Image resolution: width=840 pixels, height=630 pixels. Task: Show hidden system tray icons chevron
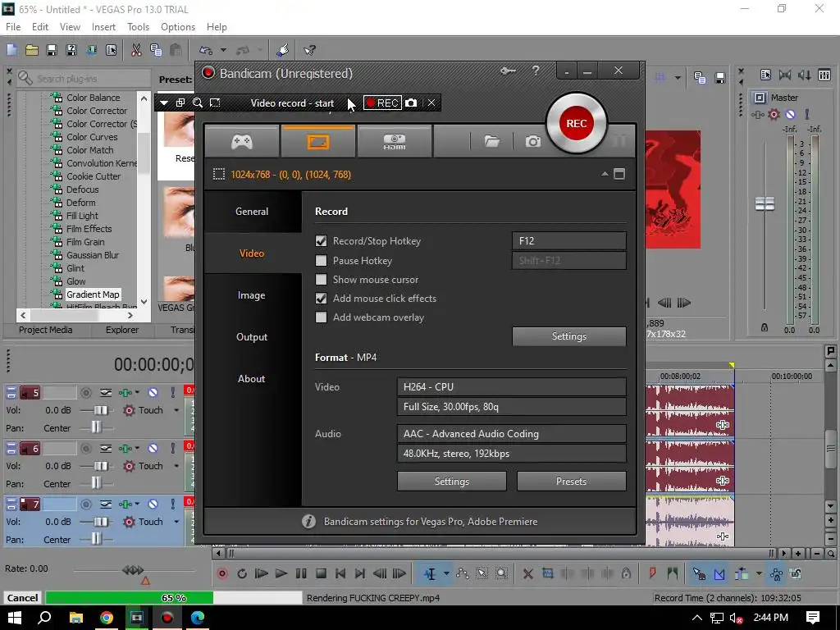pyautogui.click(x=696, y=618)
